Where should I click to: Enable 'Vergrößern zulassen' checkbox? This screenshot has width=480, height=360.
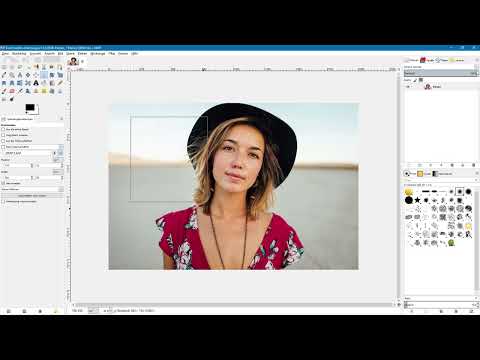click(x=3, y=135)
